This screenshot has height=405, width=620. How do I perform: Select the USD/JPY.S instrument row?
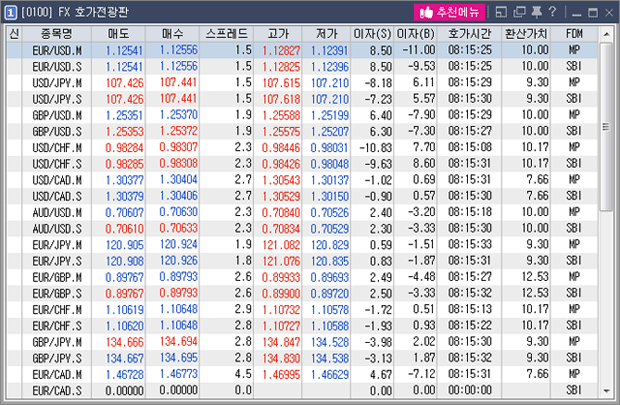(x=302, y=99)
